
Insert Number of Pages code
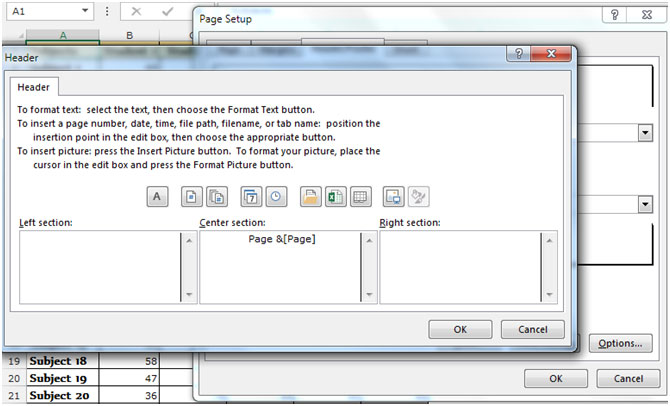(x=217, y=197)
